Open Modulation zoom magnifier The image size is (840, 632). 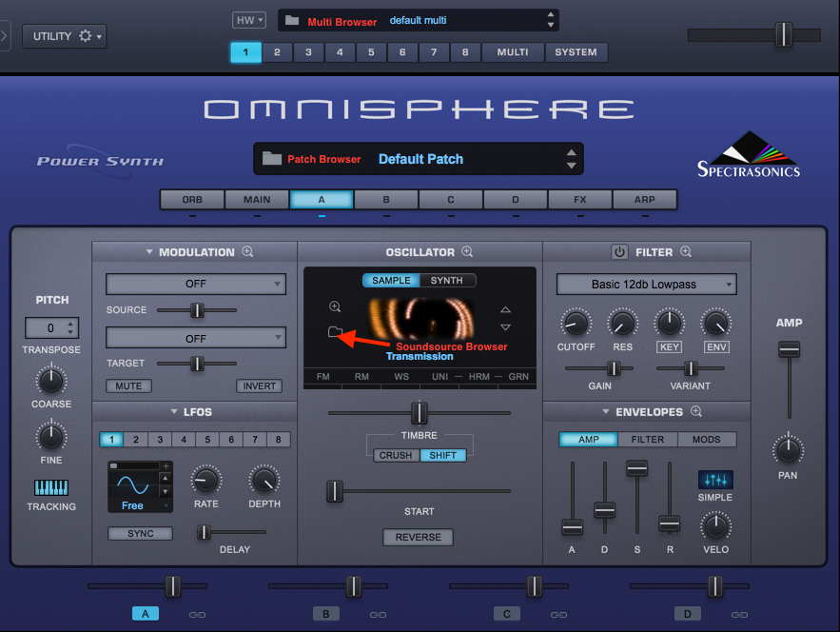pyautogui.click(x=247, y=251)
